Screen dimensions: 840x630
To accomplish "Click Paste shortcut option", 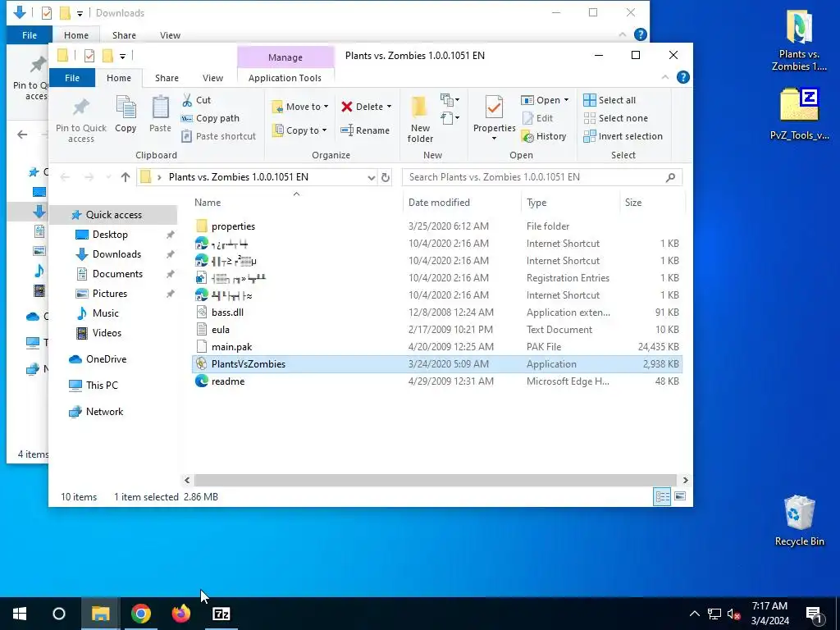I will coord(218,136).
